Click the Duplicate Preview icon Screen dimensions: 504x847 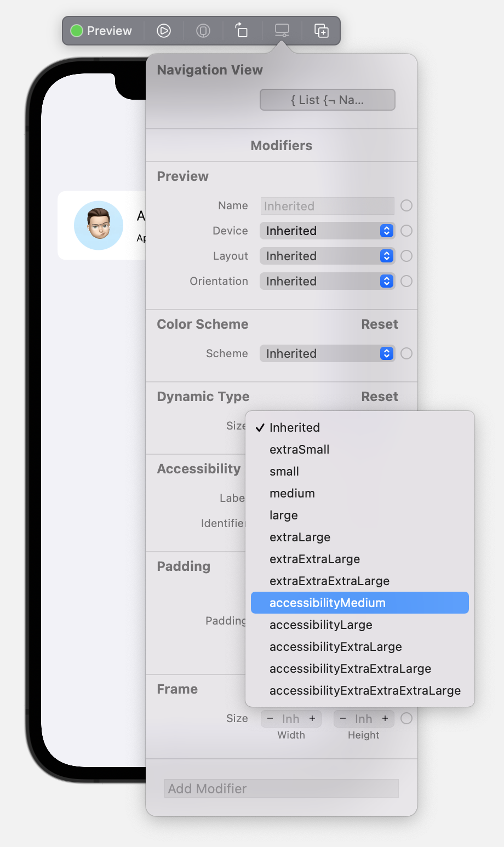tap(322, 31)
